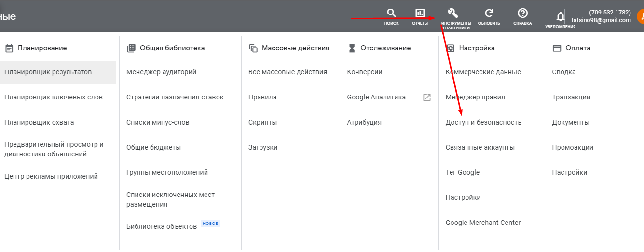Click the orange account avatar icon
This screenshot has width=644, height=252.
[x=640, y=16]
